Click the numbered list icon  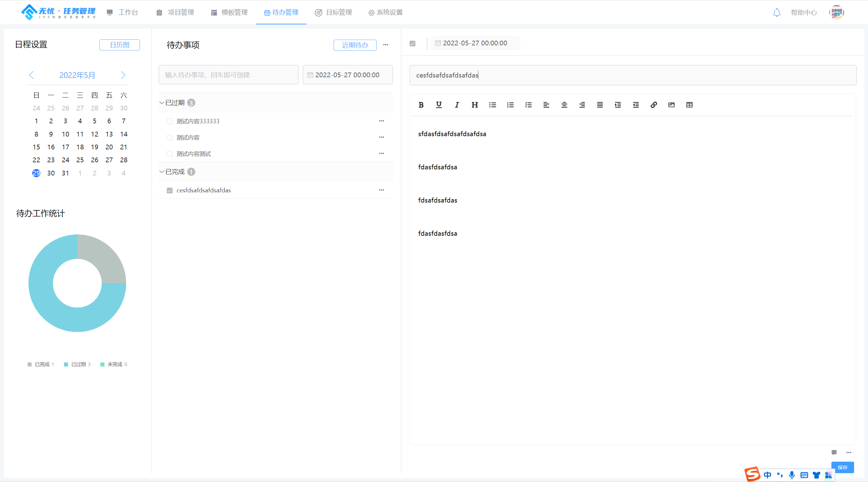[510, 105]
